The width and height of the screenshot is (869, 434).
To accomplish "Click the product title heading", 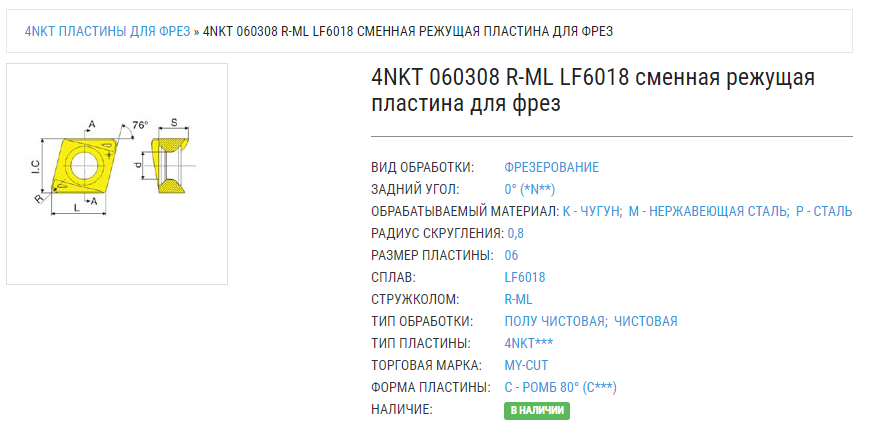I will click(593, 90).
